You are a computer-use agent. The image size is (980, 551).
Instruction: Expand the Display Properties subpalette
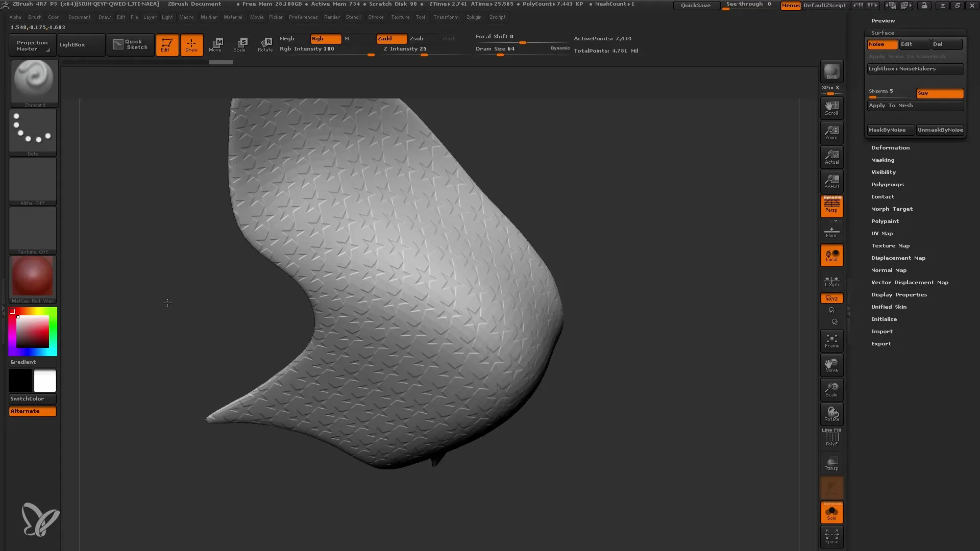click(899, 295)
